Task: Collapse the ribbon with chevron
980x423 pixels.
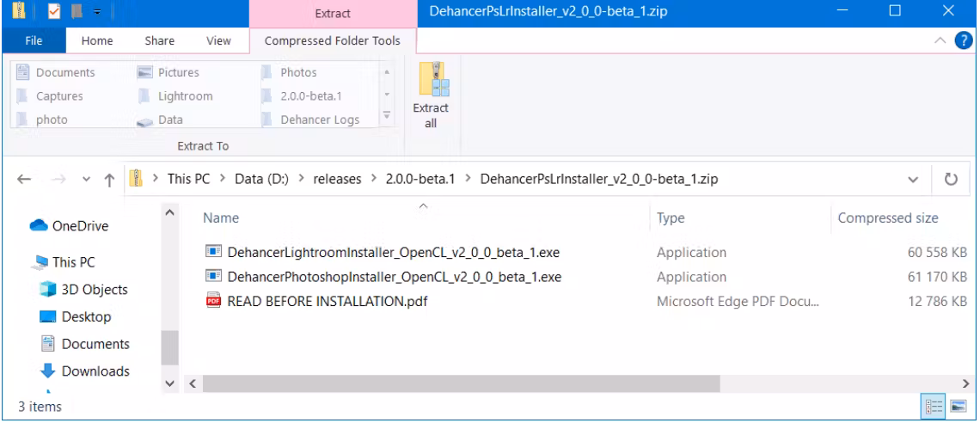Action: (940, 40)
